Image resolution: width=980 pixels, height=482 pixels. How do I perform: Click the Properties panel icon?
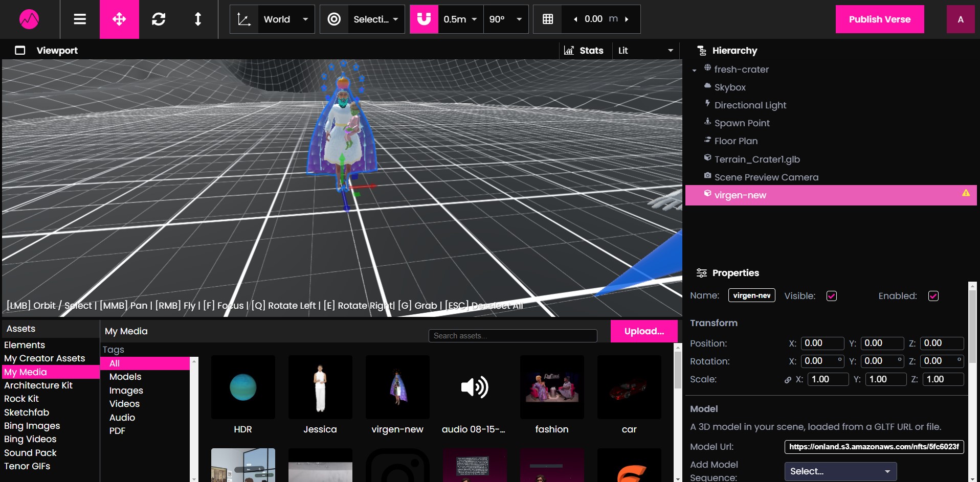click(x=702, y=273)
